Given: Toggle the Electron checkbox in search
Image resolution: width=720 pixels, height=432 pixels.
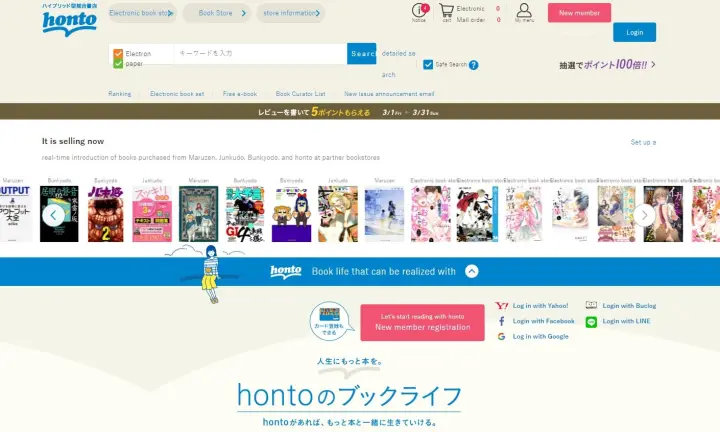Looking at the screenshot, I should click(118, 54).
